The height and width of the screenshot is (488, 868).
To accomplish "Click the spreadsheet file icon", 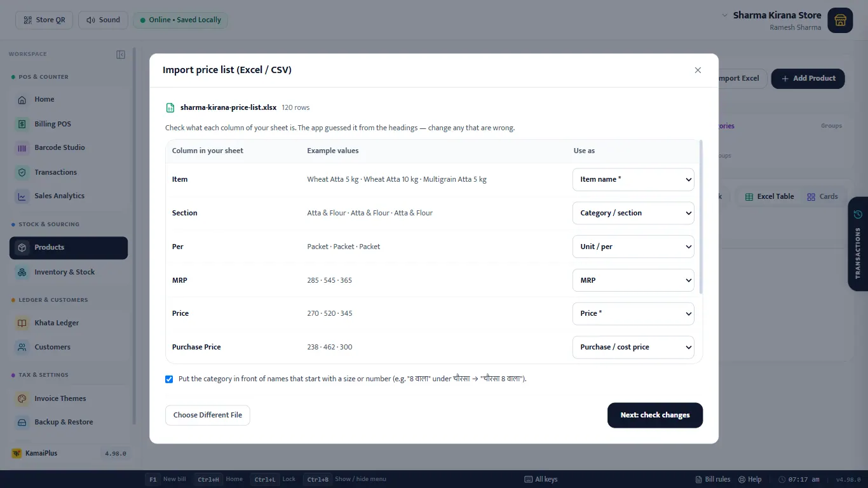I will 170,108.
